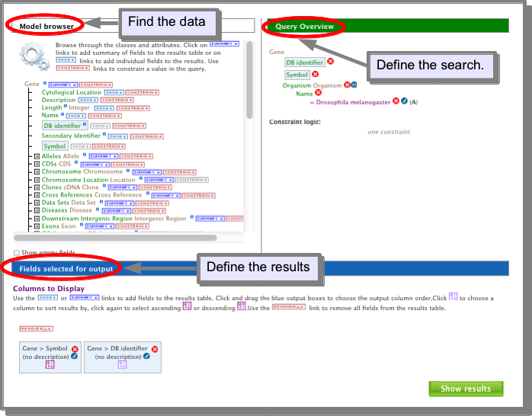The height and width of the screenshot is (416, 532).
Task: Remove Gene > Symbol output column
Action: [75, 349]
